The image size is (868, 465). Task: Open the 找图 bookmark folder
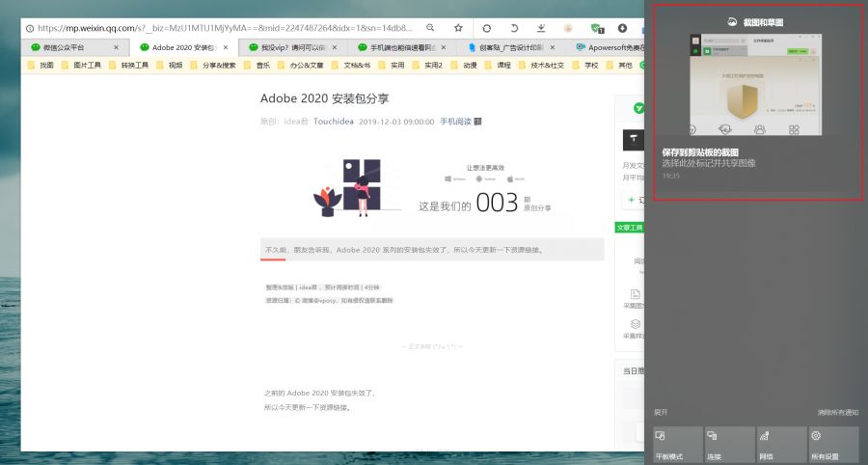point(41,66)
